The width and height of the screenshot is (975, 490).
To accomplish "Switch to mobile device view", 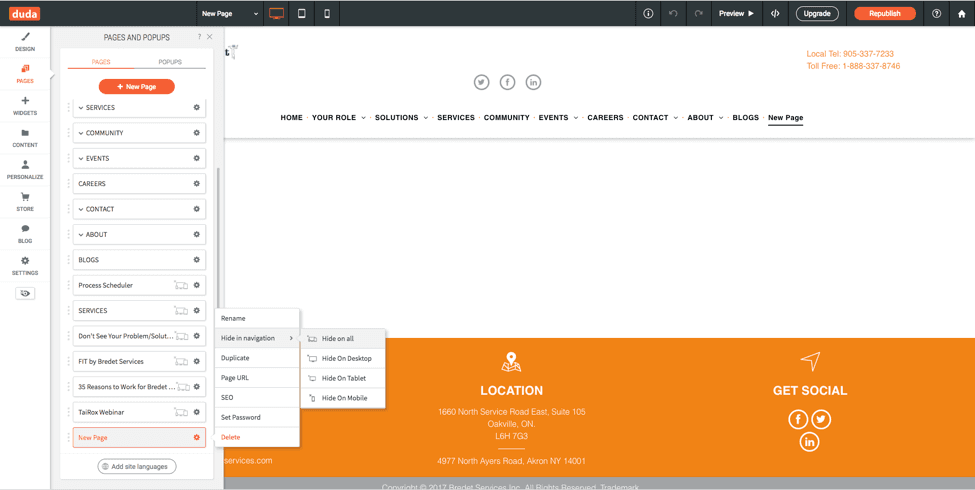I will point(327,14).
